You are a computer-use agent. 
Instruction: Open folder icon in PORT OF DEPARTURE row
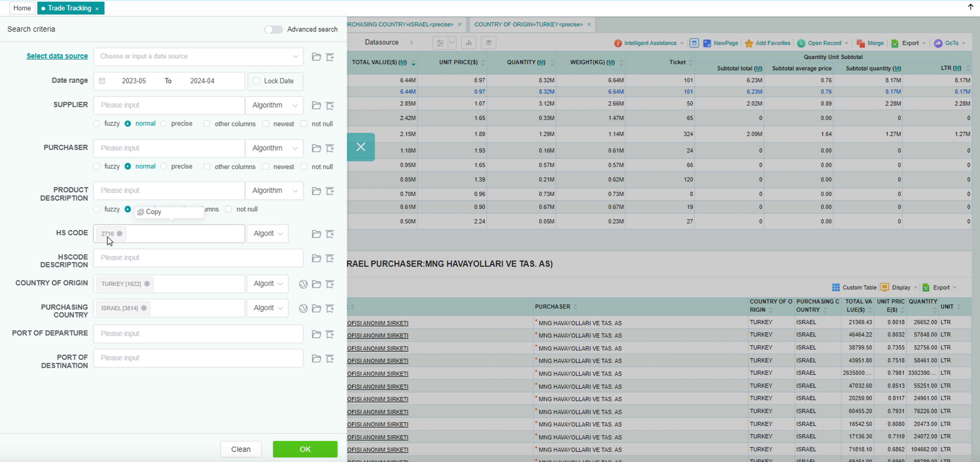click(x=316, y=334)
